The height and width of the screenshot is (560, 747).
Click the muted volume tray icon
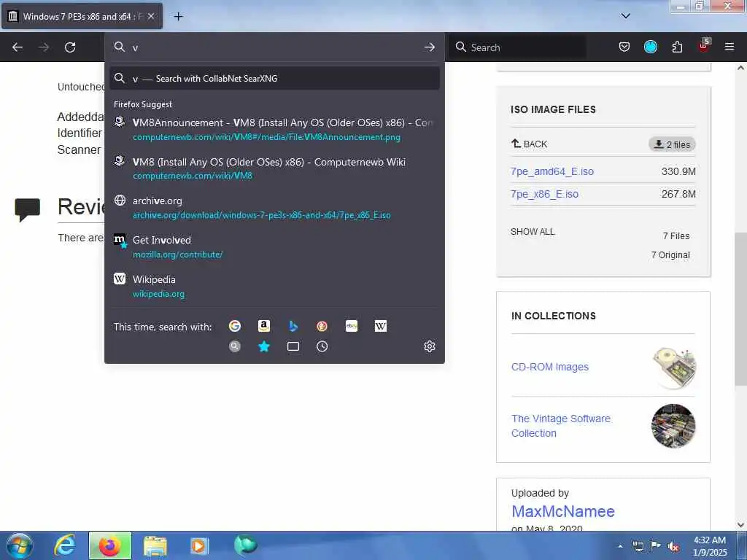point(673,546)
